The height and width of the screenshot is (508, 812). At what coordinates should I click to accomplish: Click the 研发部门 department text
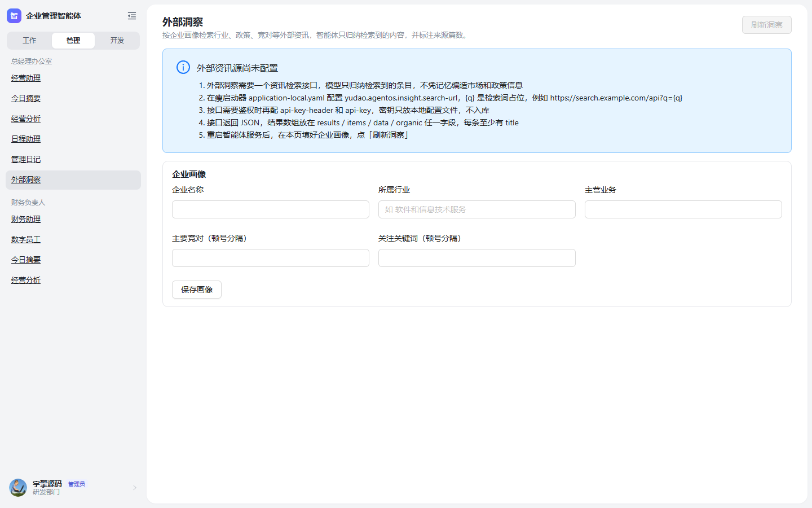(x=46, y=492)
